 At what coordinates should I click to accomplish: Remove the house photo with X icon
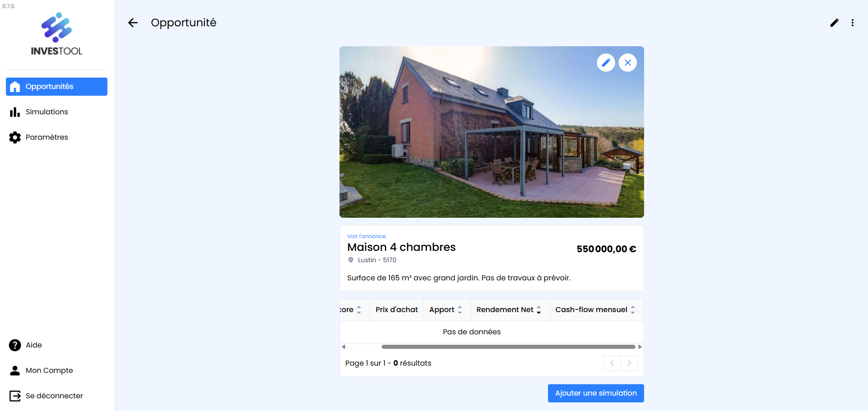[x=628, y=63]
